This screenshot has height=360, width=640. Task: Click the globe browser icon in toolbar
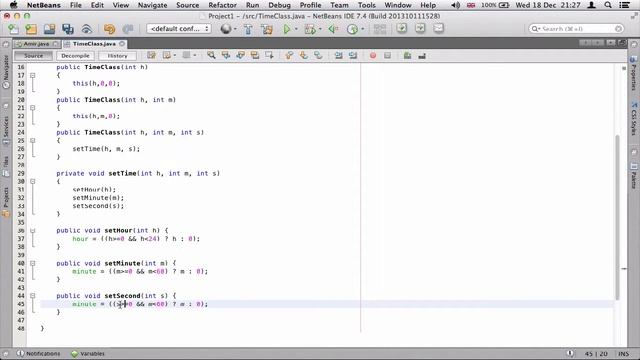pos(225,29)
